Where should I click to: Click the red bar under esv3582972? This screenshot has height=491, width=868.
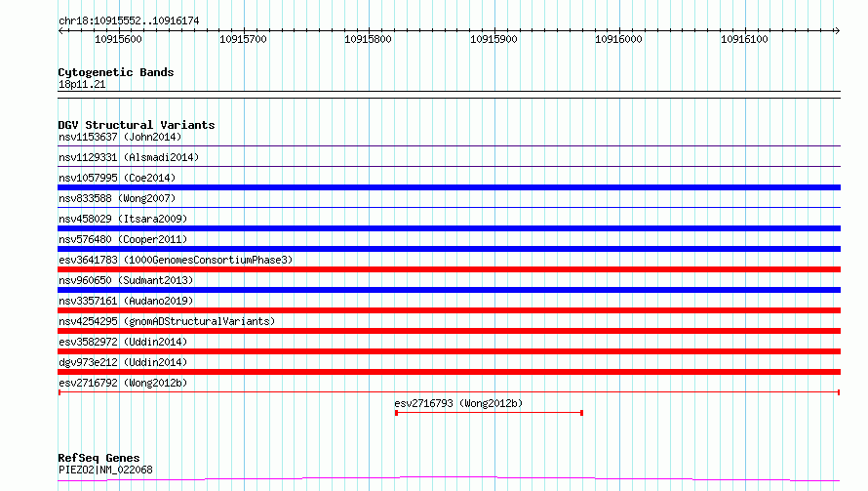[x=449, y=351]
